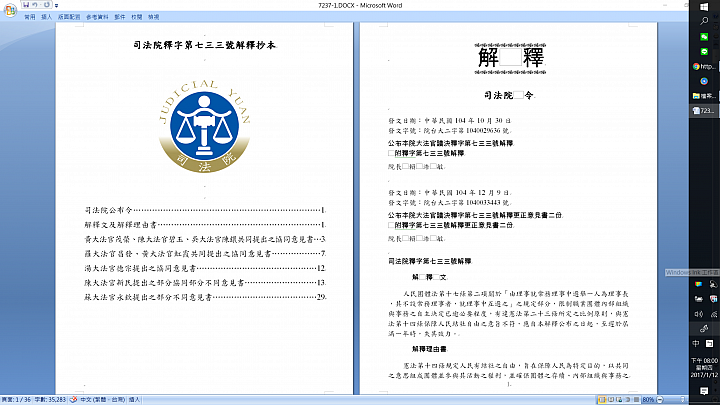Viewport: 720px width, 405px height.
Task: Open TOC entry 司法院公布令
Action: [x=205, y=210]
